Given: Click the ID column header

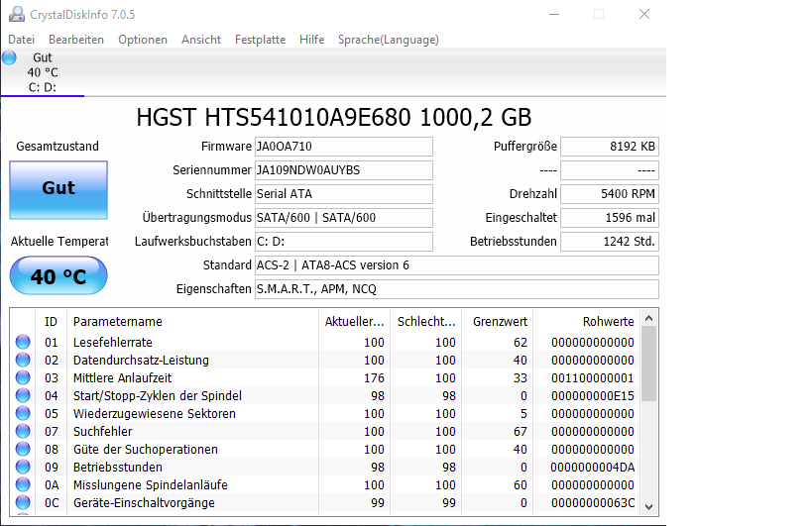Looking at the screenshot, I should pyautogui.click(x=51, y=322).
